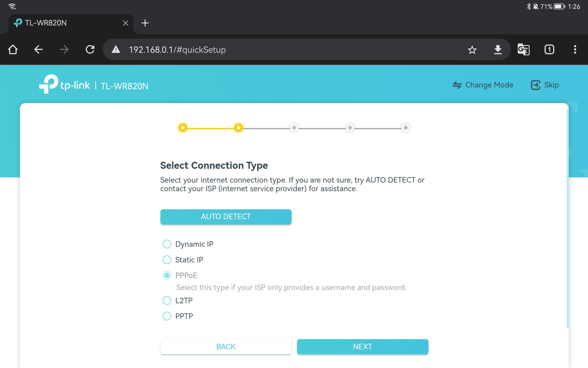Tap the browser home icon
588x368 pixels.
[x=13, y=49]
